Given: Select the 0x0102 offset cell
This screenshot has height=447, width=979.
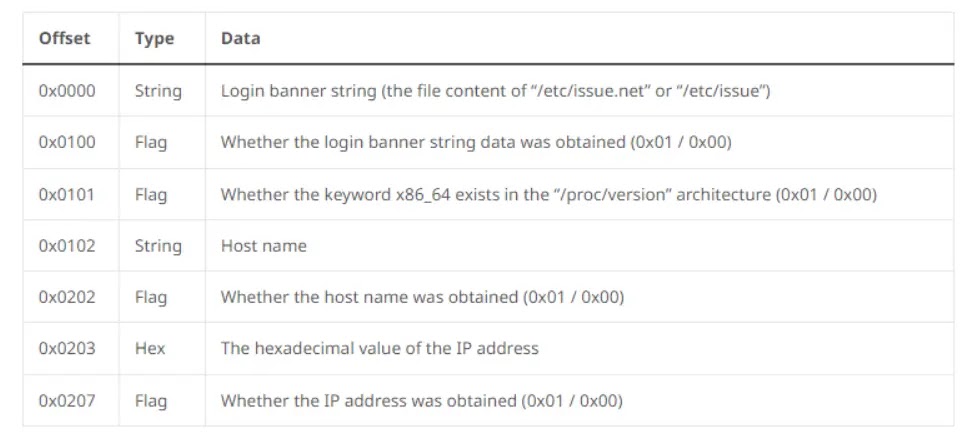Looking at the screenshot, I should [x=67, y=246].
